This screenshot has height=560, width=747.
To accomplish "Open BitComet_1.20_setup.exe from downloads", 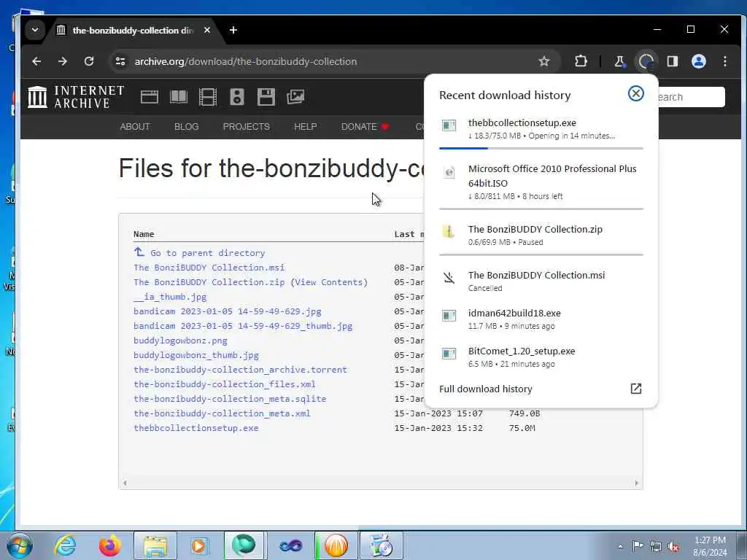I will pos(541,357).
